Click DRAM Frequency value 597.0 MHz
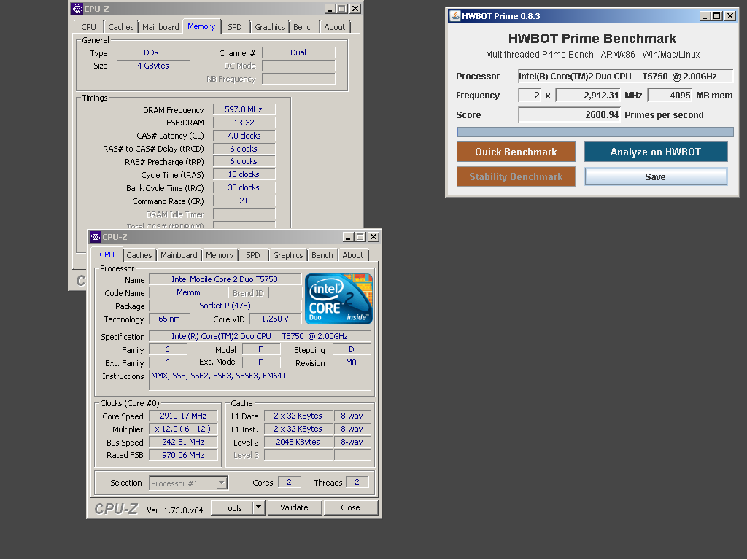Viewport: 747px width, 560px height. point(244,109)
